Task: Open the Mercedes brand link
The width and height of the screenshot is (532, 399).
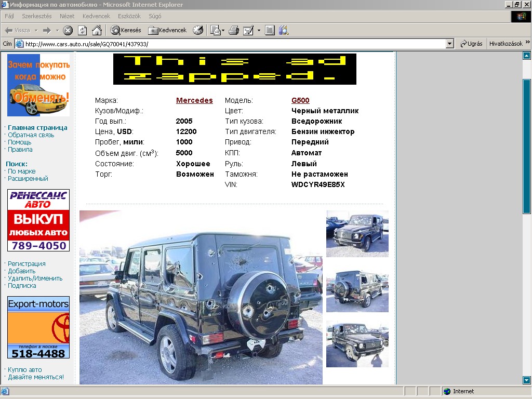Action: pos(194,100)
